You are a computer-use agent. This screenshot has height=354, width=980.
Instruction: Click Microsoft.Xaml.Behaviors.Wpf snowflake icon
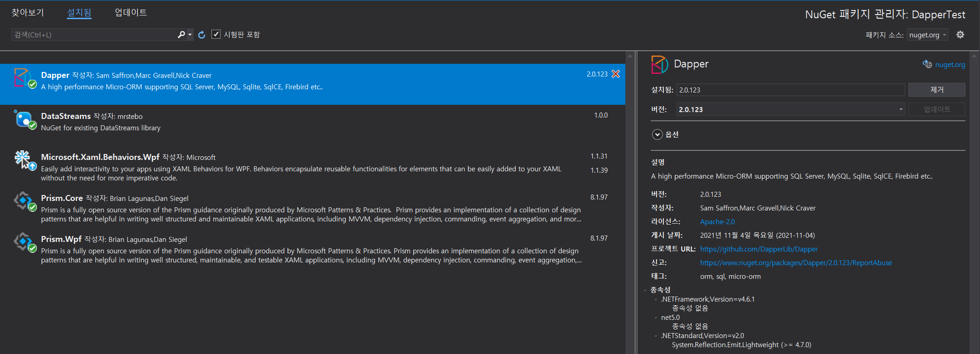[x=25, y=160]
